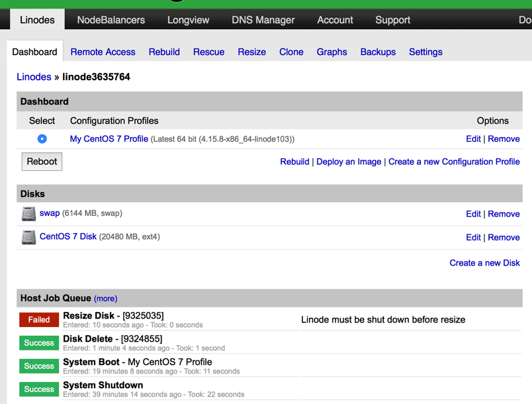Switch to the Rebuild sub-tab

tap(164, 52)
